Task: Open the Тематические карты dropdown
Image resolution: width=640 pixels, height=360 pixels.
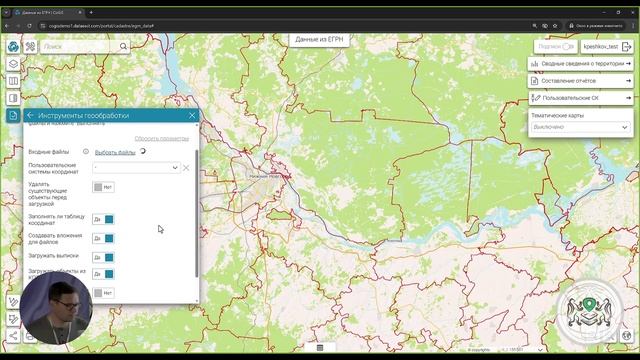Action: 580,127
